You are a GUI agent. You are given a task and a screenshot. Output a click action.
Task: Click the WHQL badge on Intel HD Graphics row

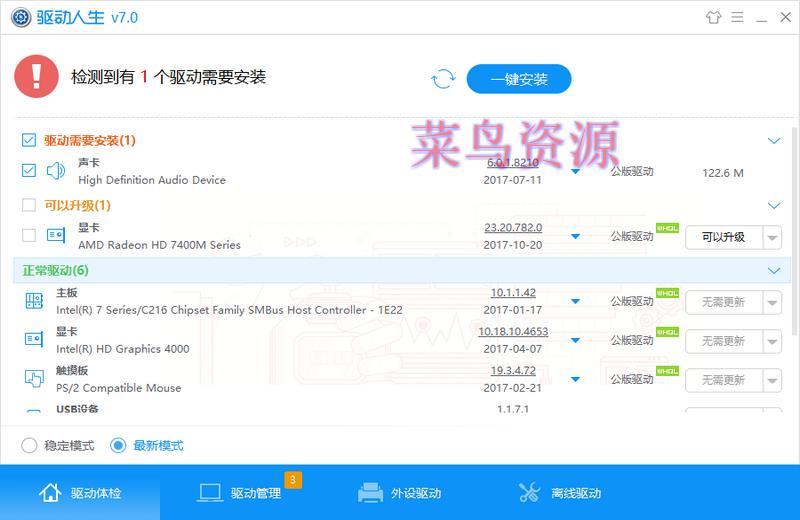click(667, 332)
